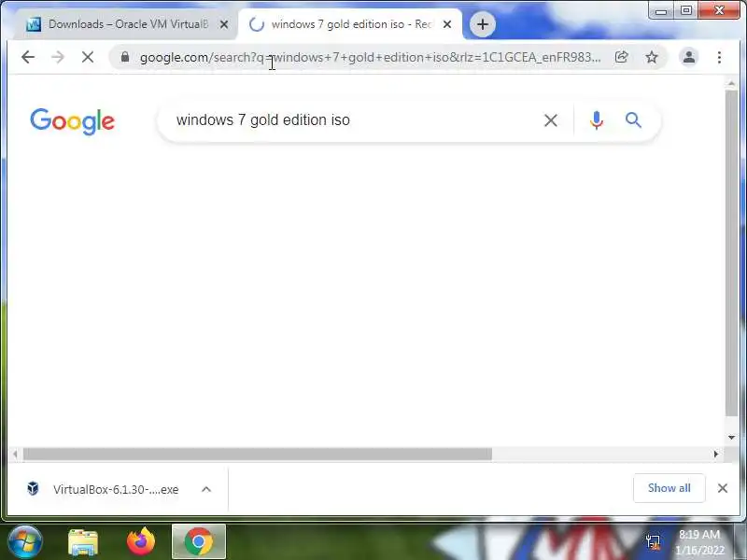Click the horizontal scrollbar right arrow
The image size is (747, 560).
coord(715,455)
